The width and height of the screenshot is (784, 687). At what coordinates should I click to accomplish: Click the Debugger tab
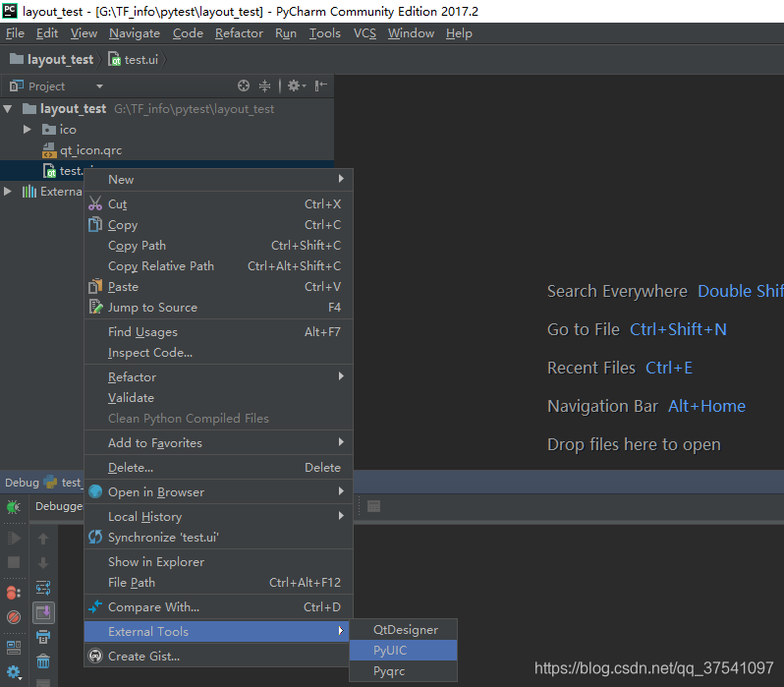[x=59, y=506]
